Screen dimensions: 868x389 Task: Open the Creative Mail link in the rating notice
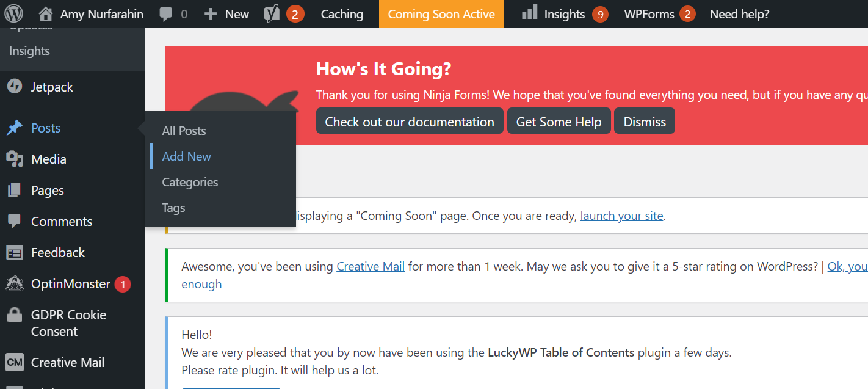point(371,266)
